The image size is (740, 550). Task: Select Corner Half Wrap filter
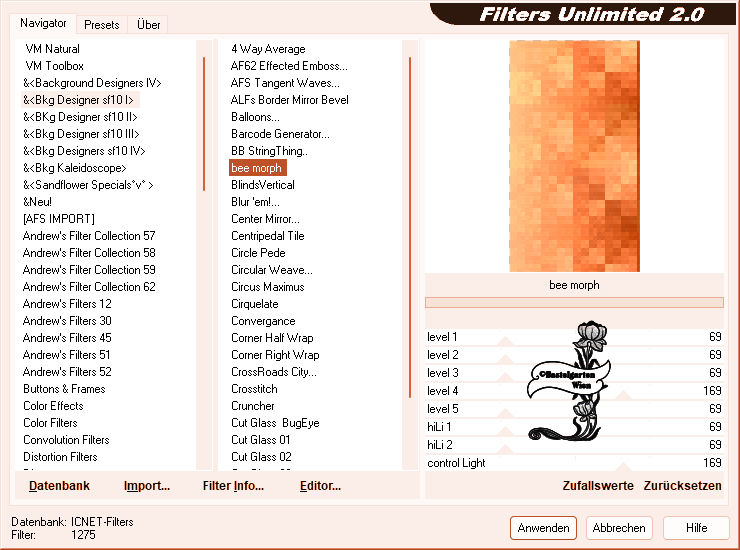point(272,338)
